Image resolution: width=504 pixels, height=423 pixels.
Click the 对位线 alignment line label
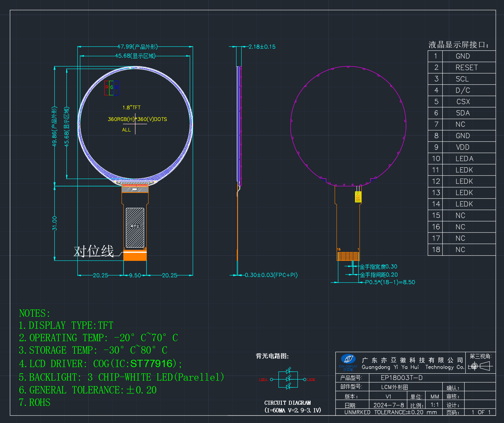(x=94, y=251)
